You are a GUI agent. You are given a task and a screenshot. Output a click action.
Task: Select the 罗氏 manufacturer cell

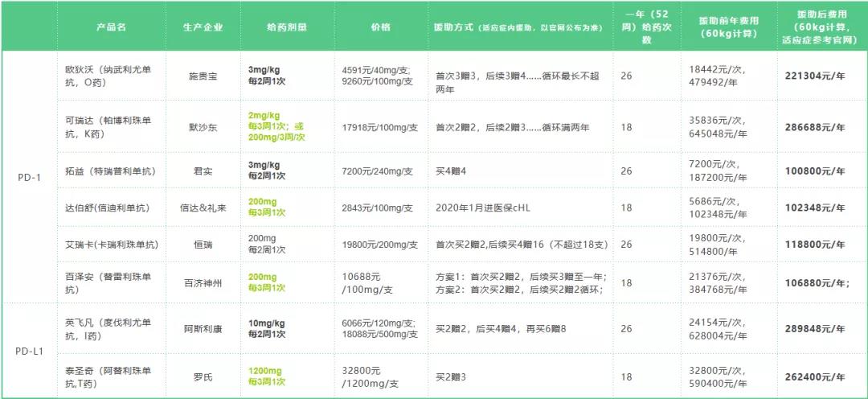point(203,376)
